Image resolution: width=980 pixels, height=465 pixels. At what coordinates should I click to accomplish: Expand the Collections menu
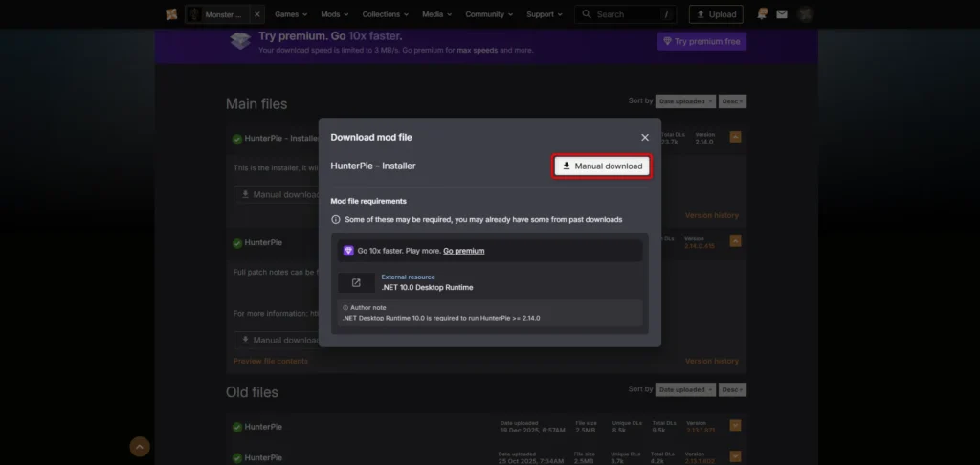pos(385,14)
